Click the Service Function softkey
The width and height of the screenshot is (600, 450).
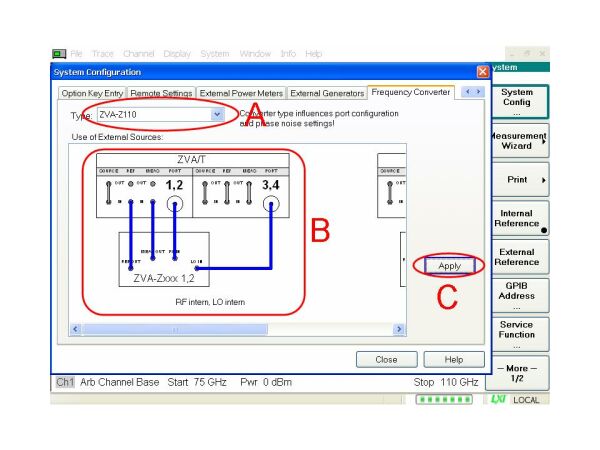click(519, 334)
